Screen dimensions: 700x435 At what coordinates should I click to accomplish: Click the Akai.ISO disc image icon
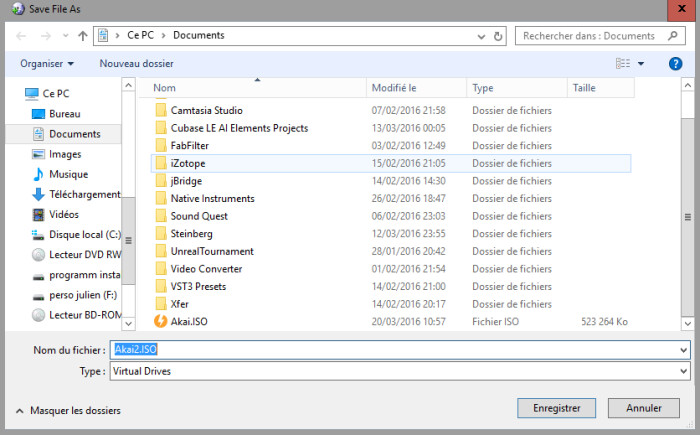160,322
